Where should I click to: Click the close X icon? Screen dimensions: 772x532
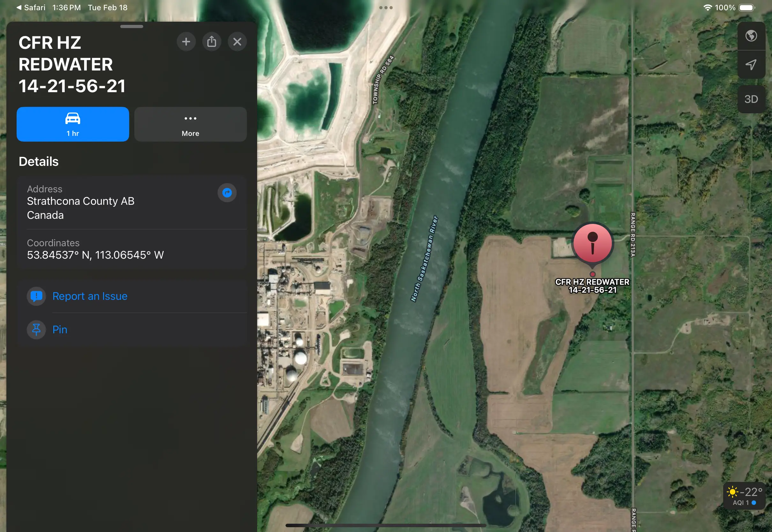tap(237, 42)
